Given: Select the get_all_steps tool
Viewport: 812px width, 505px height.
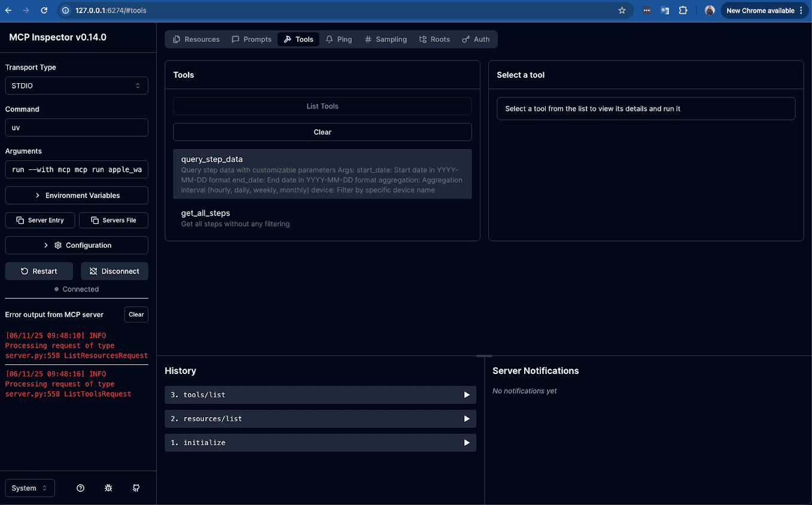Looking at the screenshot, I should (322, 218).
